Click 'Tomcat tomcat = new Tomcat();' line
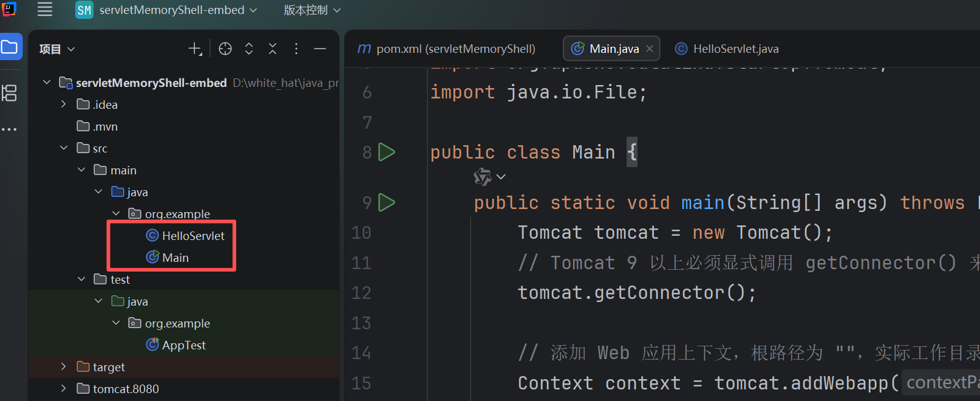Screen dimensions: 980x401 675,233
